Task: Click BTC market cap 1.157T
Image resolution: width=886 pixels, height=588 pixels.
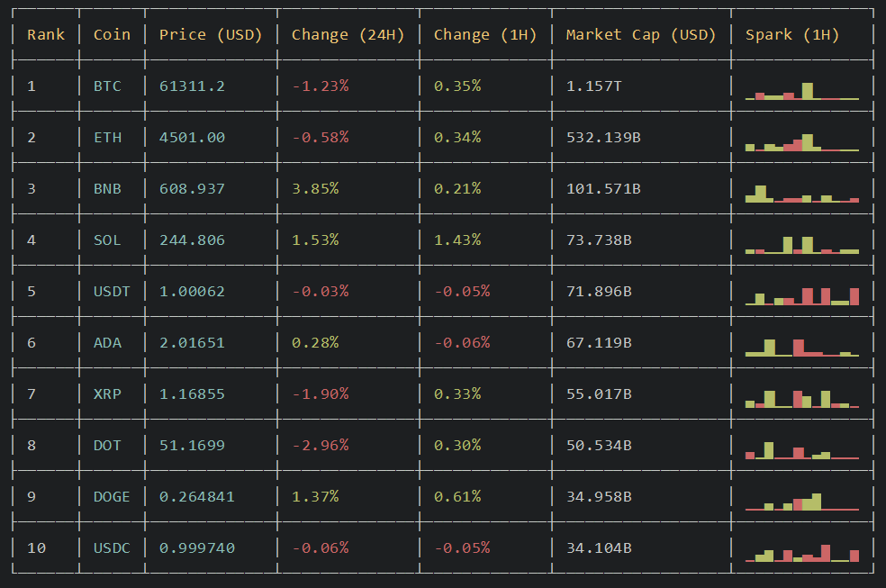Action: click(594, 86)
